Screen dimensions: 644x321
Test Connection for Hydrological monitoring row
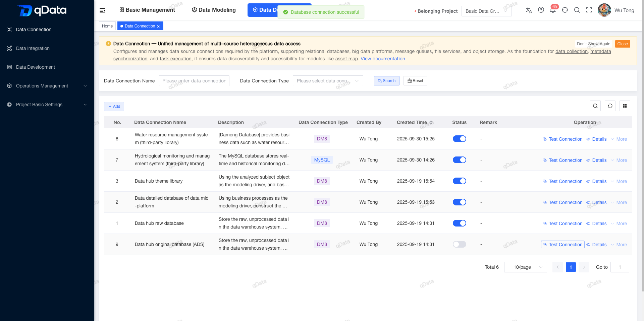click(562, 160)
